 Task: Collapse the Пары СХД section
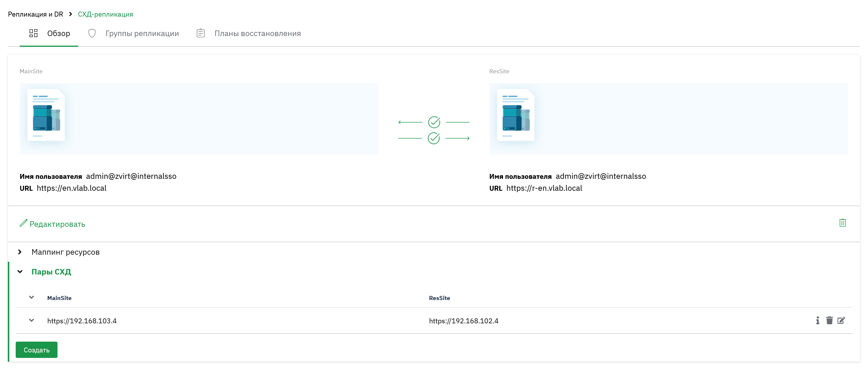click(20, 272)
